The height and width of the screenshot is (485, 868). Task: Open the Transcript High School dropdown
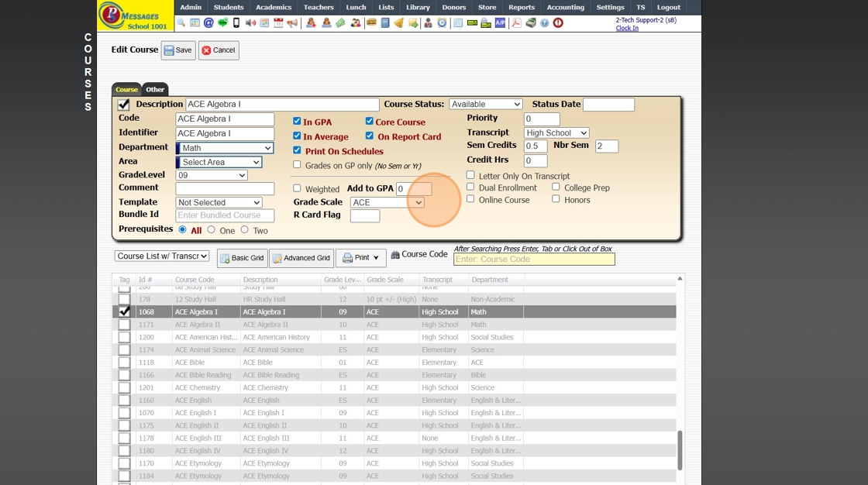click(556, 133)
